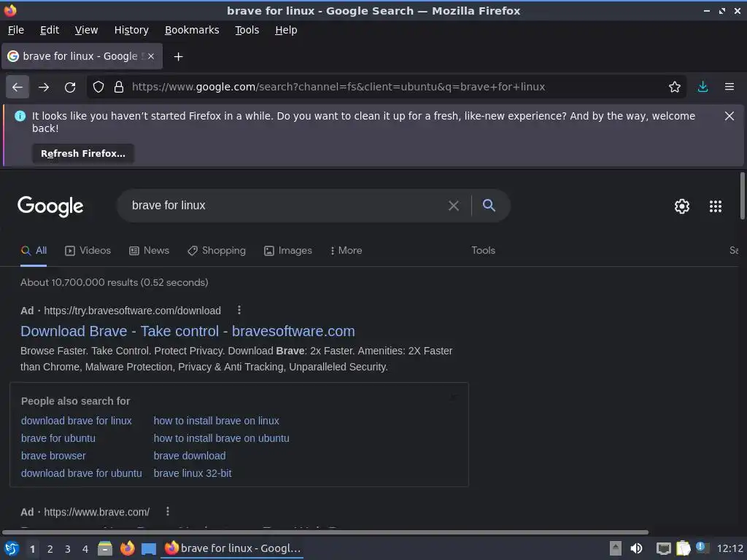Screen dimensions: 747x560
Task: Click the show desktop taskbar icon
Action: tap(149, 548)
